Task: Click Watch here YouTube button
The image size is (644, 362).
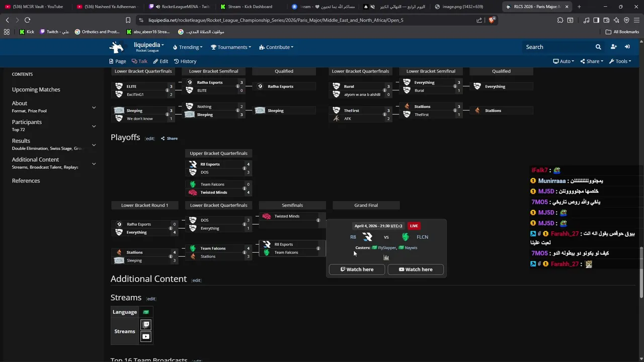Action: coord(416,269)
